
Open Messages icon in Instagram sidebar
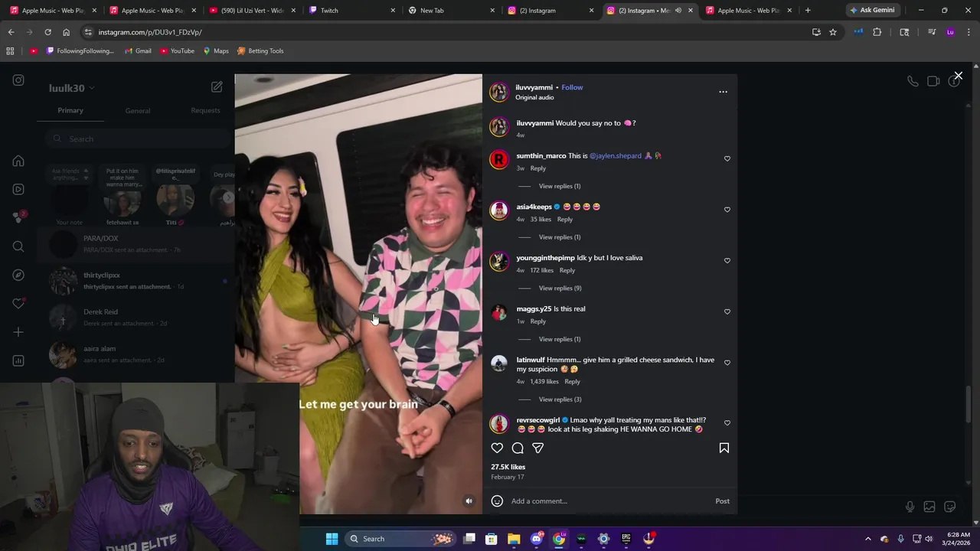pos(18,218)
